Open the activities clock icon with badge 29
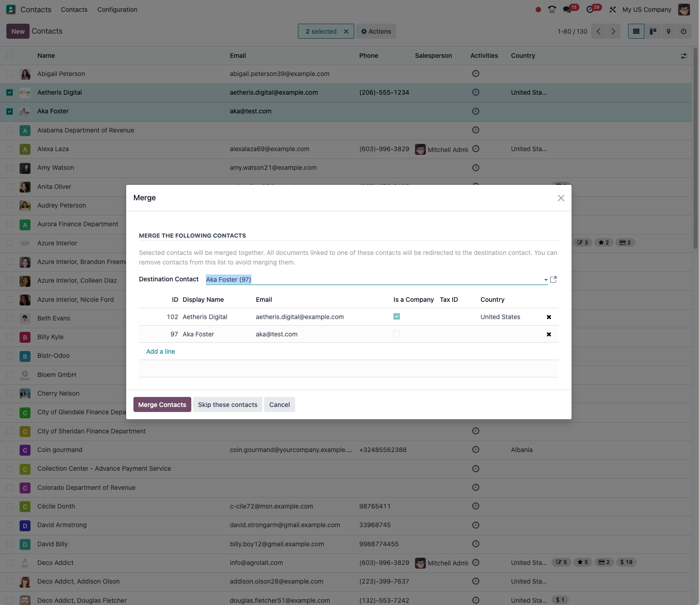This screenshot has height=605, width=700. click(591, 10)
